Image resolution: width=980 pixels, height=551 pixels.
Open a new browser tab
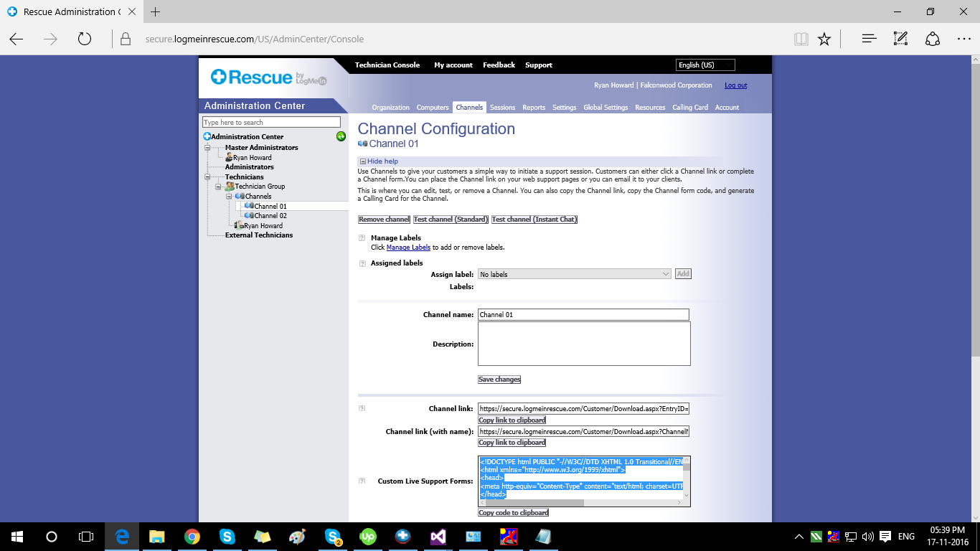156,11
